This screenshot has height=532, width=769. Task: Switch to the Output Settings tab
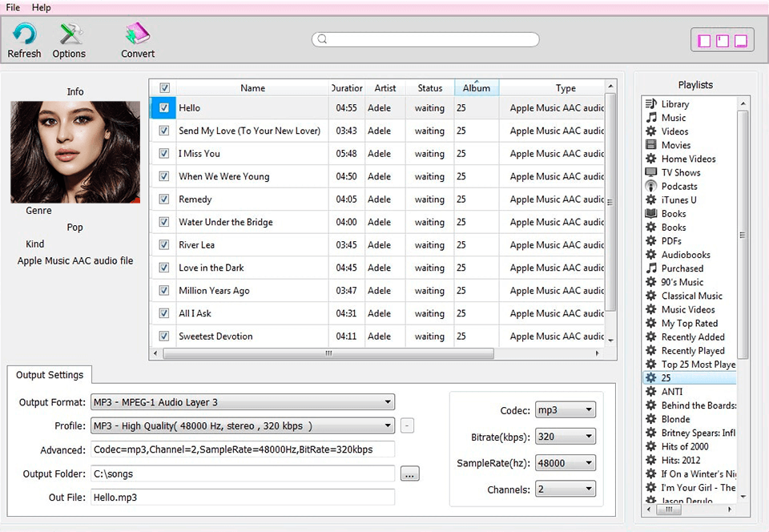pos(49,374)
